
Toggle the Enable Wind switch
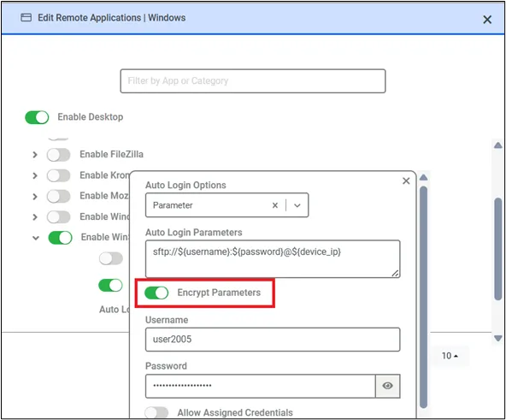[x=58, y=217]
